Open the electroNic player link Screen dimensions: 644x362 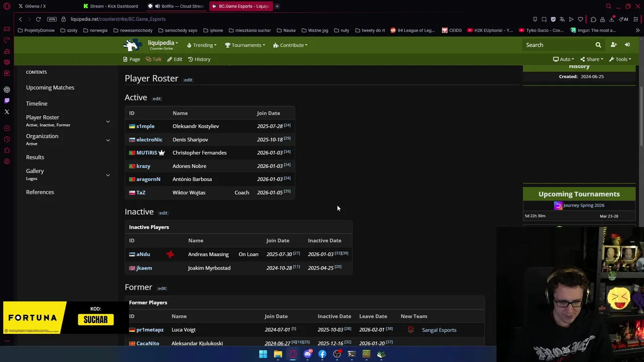tap(149, 140)
